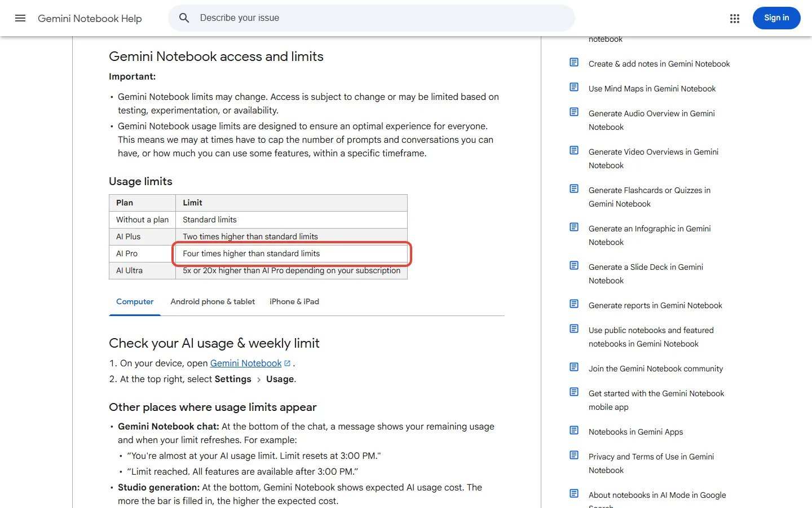Open Use public notebooks and featured notebooks
This screenshot has width=812, height=508.
click(651, 337)
